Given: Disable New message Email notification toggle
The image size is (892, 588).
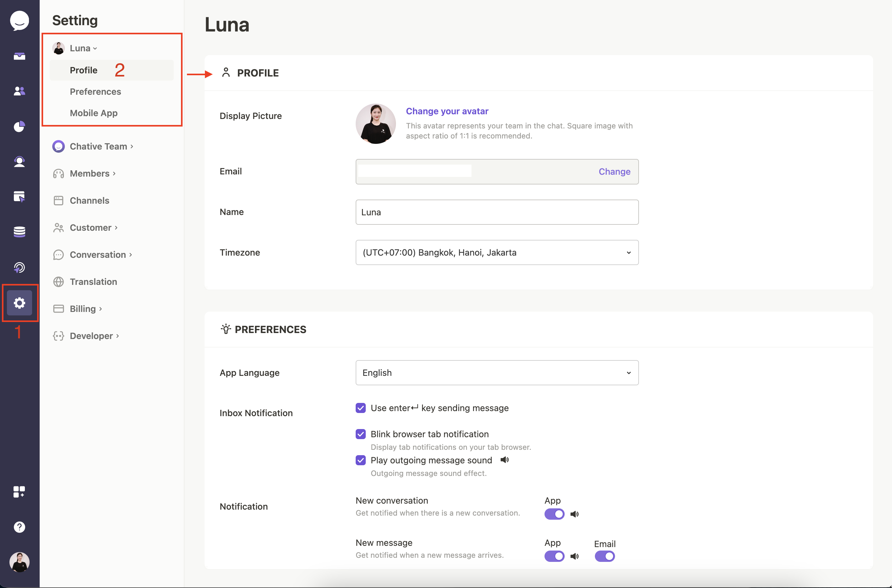Looking at the screenshot, I should click(x=604, y=556).
